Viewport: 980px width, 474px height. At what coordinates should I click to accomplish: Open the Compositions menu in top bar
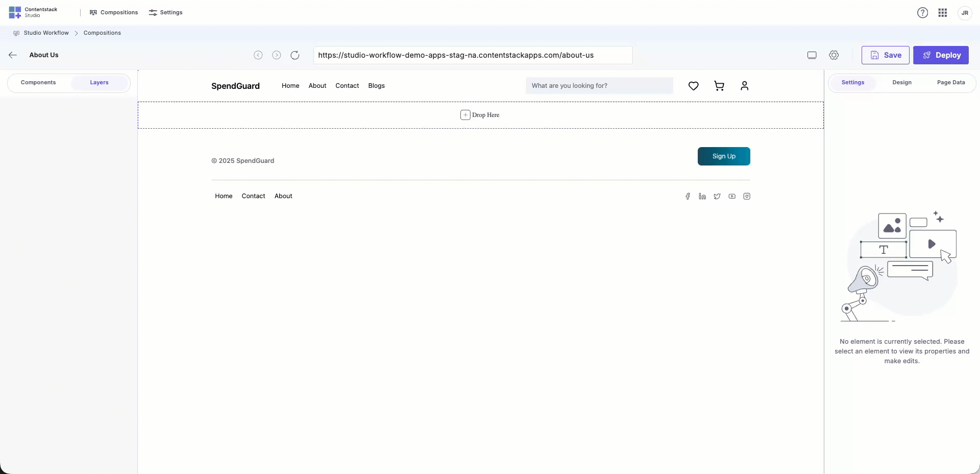[113, 12]
